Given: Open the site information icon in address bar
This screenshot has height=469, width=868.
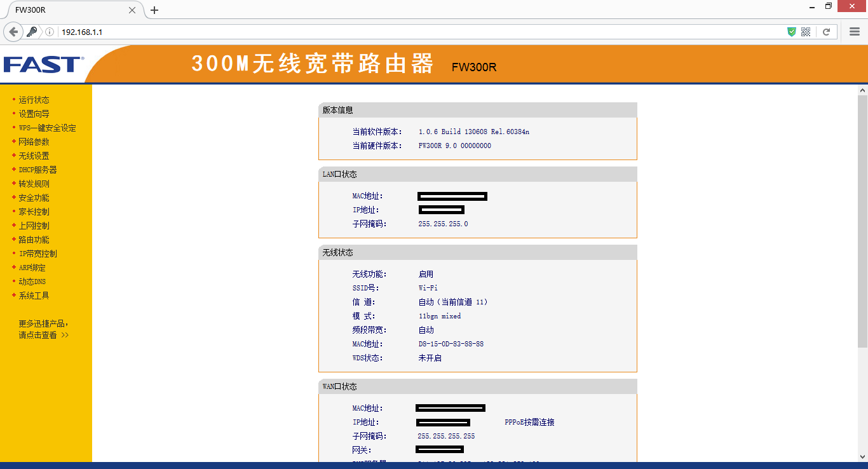Looking at the screenshot, I should pos(50,32).
